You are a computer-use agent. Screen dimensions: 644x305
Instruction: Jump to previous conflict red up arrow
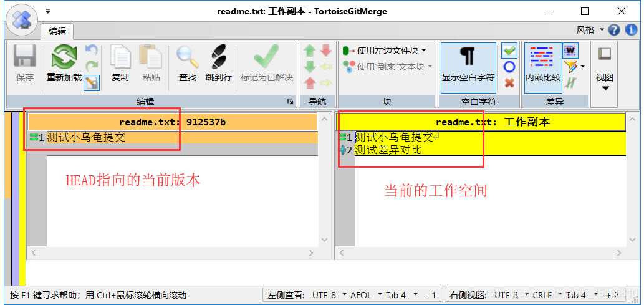point(310,82)
